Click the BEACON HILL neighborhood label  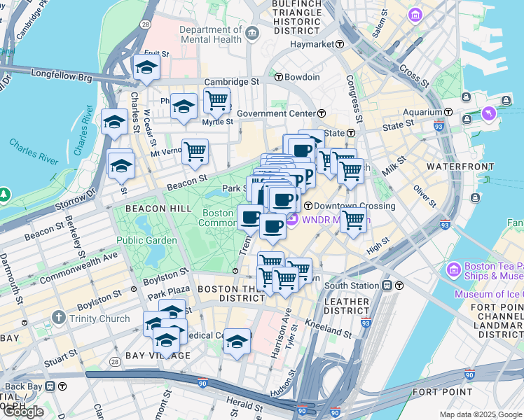tap(159, 209)
